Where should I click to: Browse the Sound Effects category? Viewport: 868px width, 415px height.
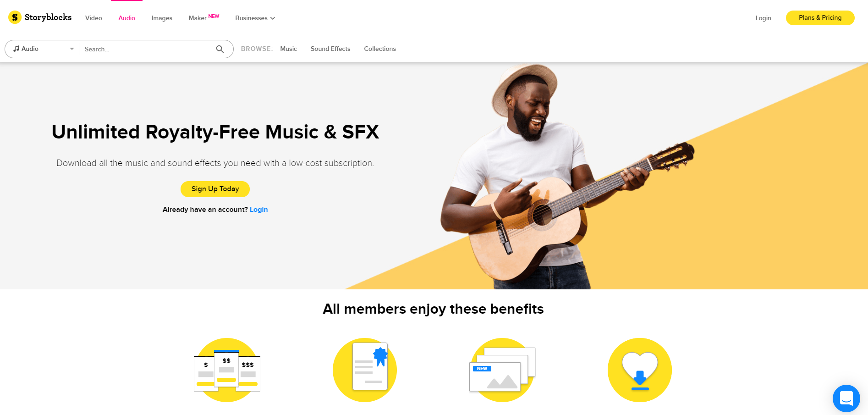click(330, 49)
